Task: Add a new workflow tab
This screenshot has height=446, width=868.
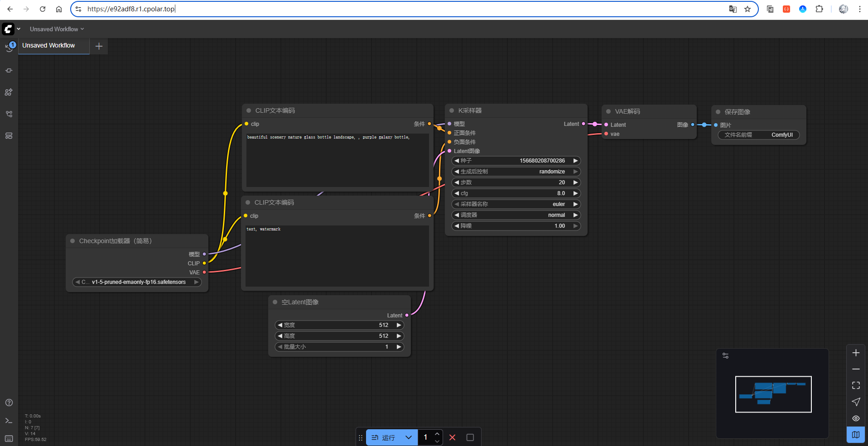Action: point(99,46)
